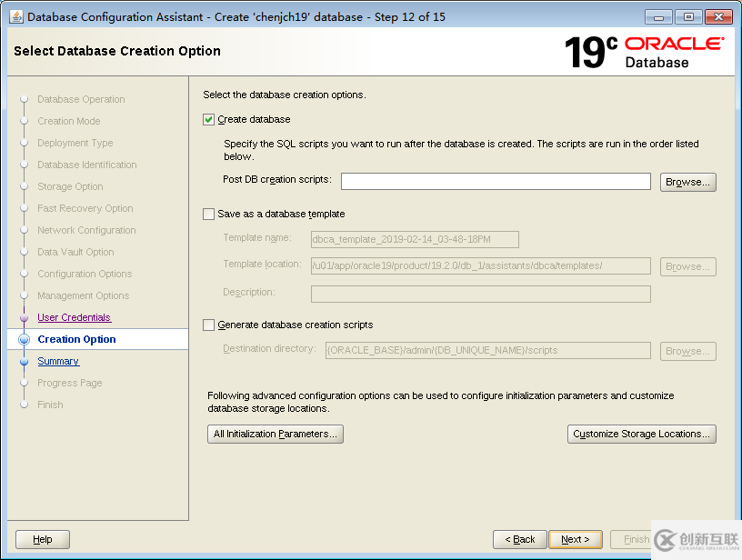Image resolution: width=742 pixels, height=560 pixels.
Task: Click the Template name field
Action: click(415, 239)
